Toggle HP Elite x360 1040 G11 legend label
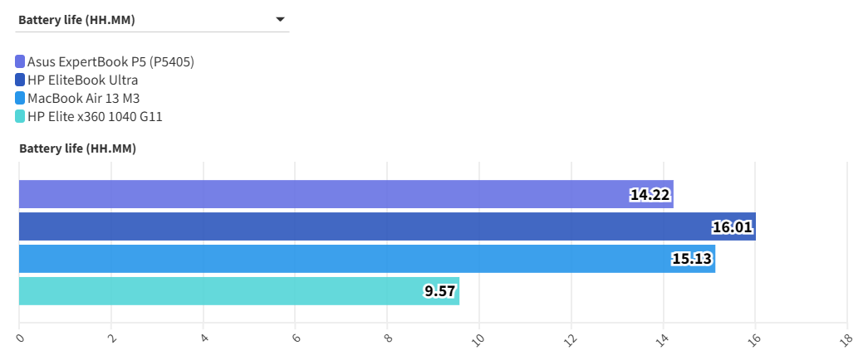The height and width of the screenshot is (360, 868). click(x=95, y=117)
